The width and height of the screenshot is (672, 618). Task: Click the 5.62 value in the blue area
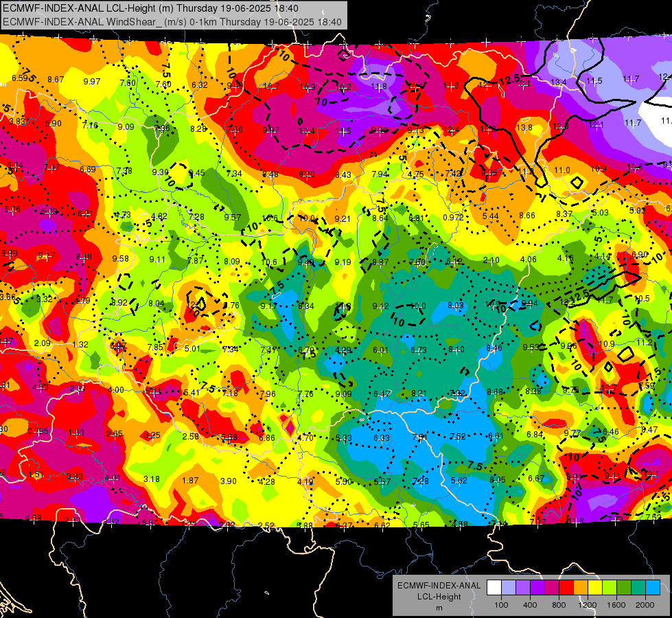[459, 481]
